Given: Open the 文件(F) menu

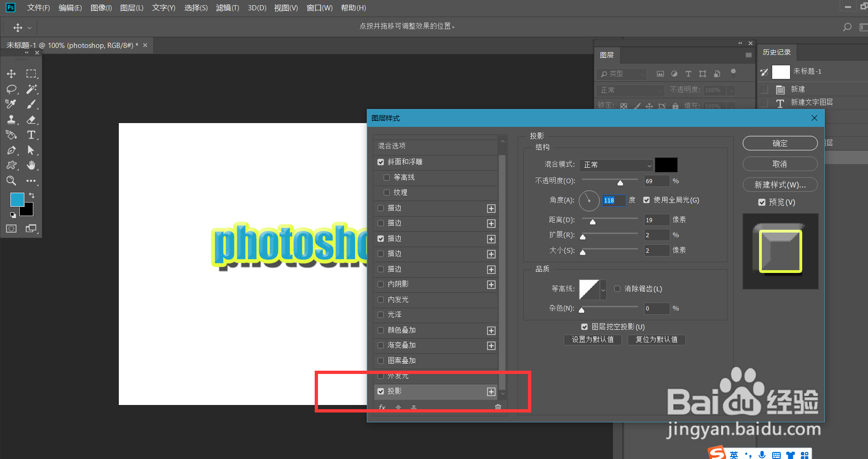Looking at the screenshot, I should click(x=39, y=8).
